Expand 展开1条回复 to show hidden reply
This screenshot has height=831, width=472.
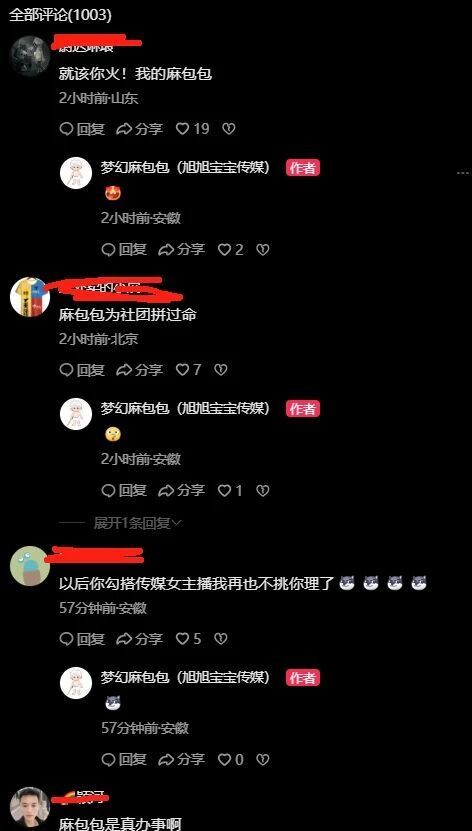[x=137, y=524]
